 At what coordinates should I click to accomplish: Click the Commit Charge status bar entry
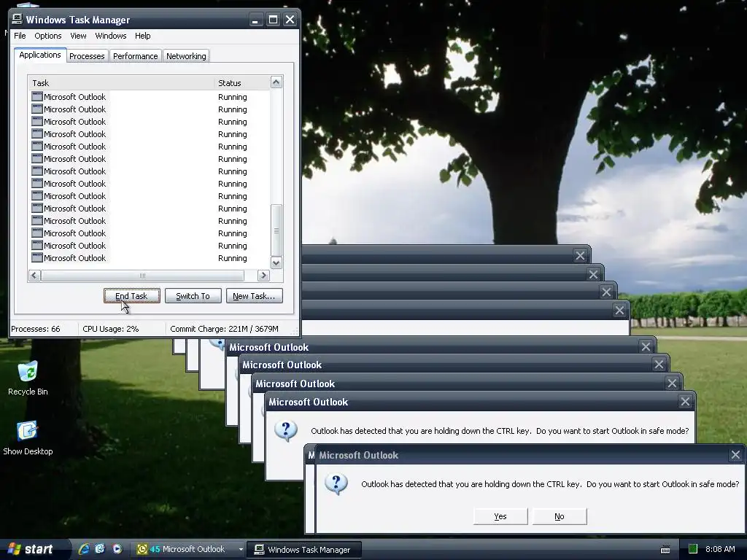point(225,329)
